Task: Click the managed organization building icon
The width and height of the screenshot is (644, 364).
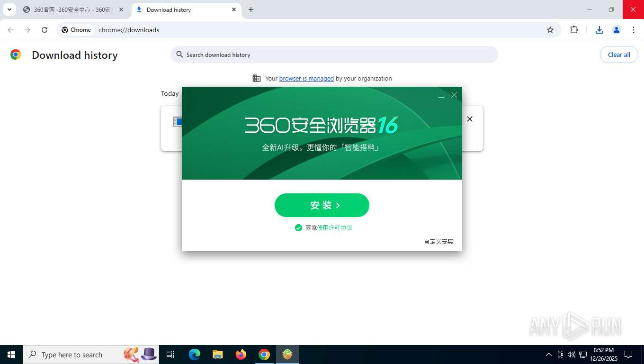Action: tap(257, 79)
